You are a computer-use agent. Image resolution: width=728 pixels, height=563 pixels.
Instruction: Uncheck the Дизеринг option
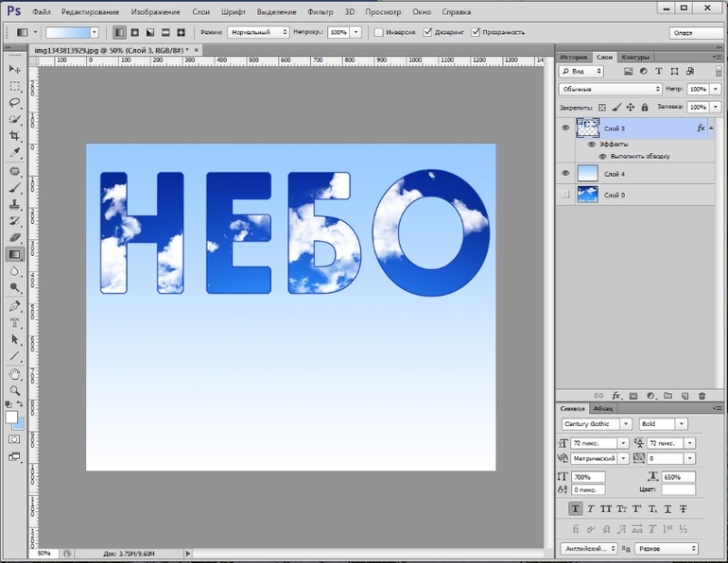tap(428, 32)
